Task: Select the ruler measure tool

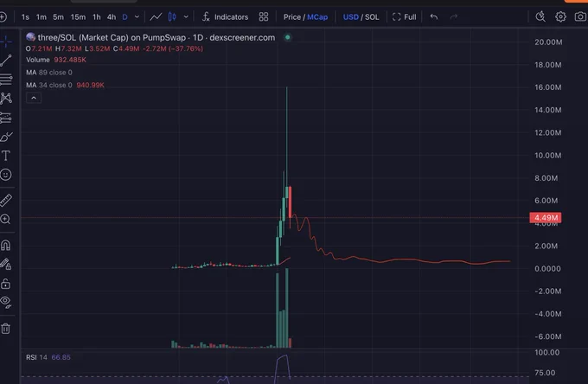Action: coord(6,201)
